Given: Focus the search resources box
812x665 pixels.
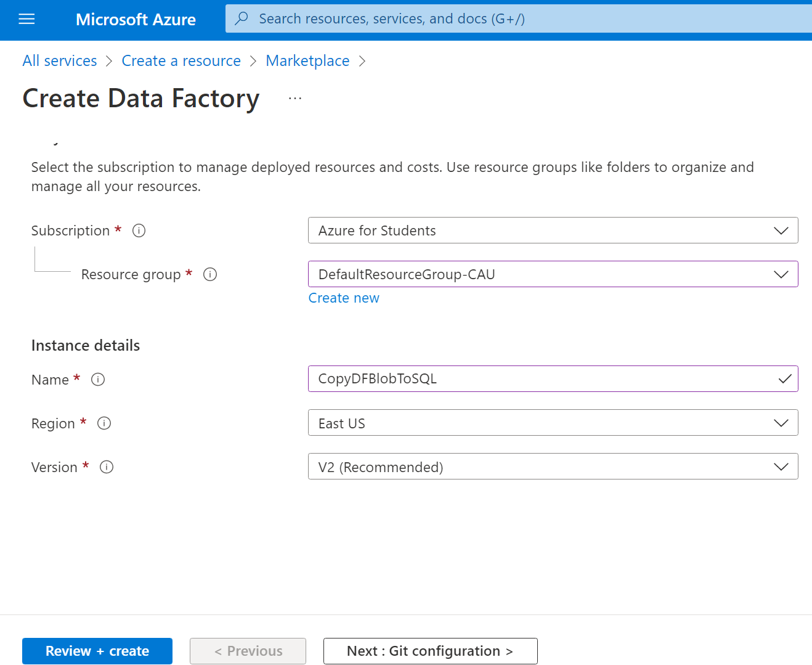Looking at the screenshot, I should 519,18.
